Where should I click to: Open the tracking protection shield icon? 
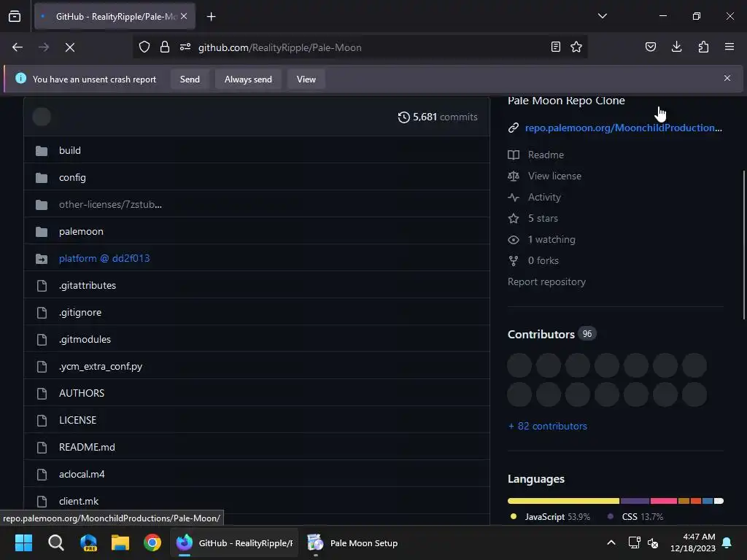pyautogui.click(x=144, y=47)
